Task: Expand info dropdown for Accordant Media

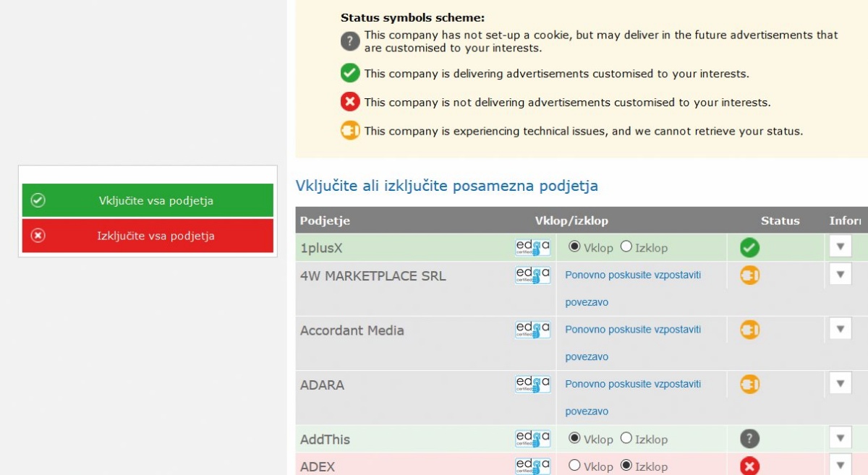Action: (840, 329)
